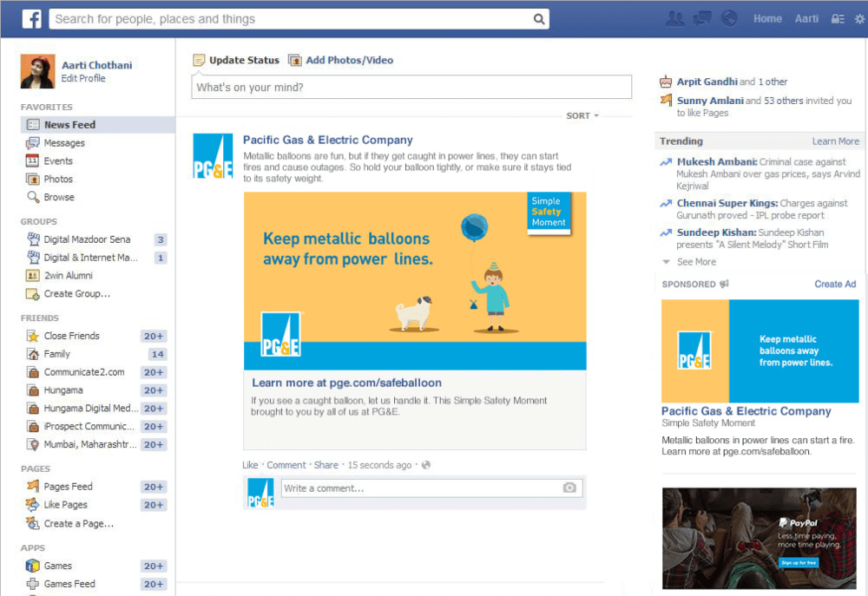This screenshot has height=596, width=868.
Task: Open Edit Profile link
Action: (x=82, y=78)
